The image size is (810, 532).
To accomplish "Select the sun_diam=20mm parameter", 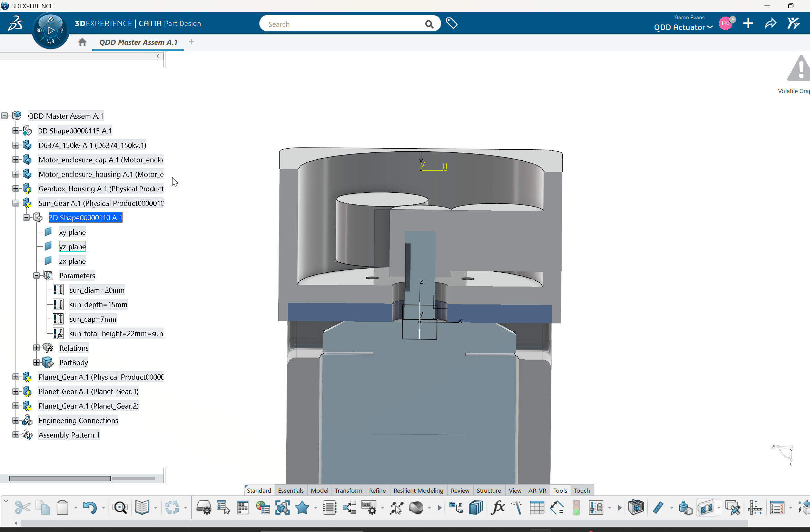I will point(97,290).
